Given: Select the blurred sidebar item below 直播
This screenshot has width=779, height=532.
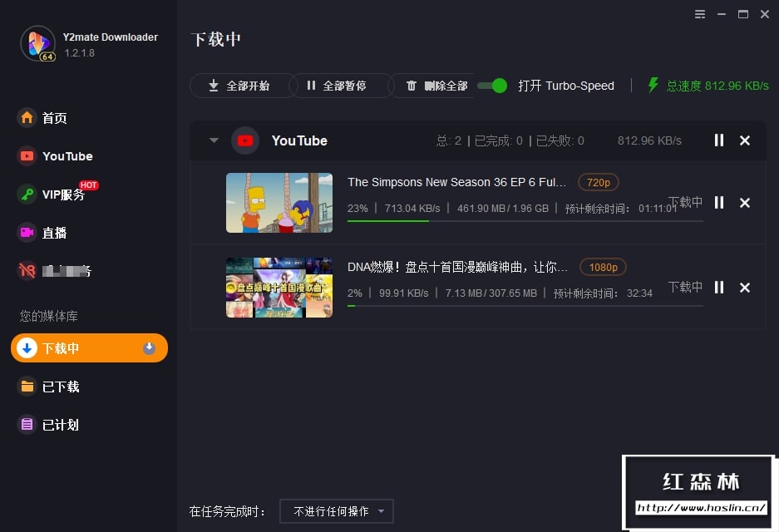Looking at the screenshot, I should pos(55,271).
